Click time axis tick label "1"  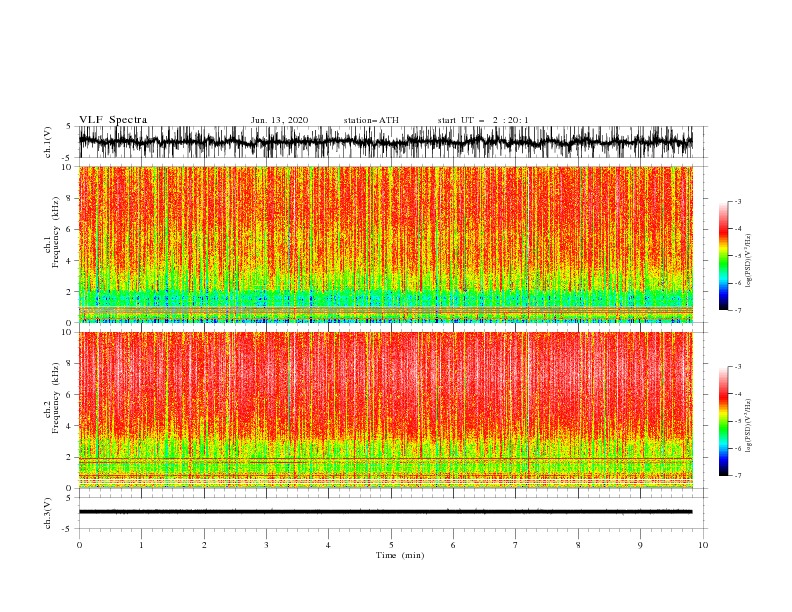[x=142, y=545]
